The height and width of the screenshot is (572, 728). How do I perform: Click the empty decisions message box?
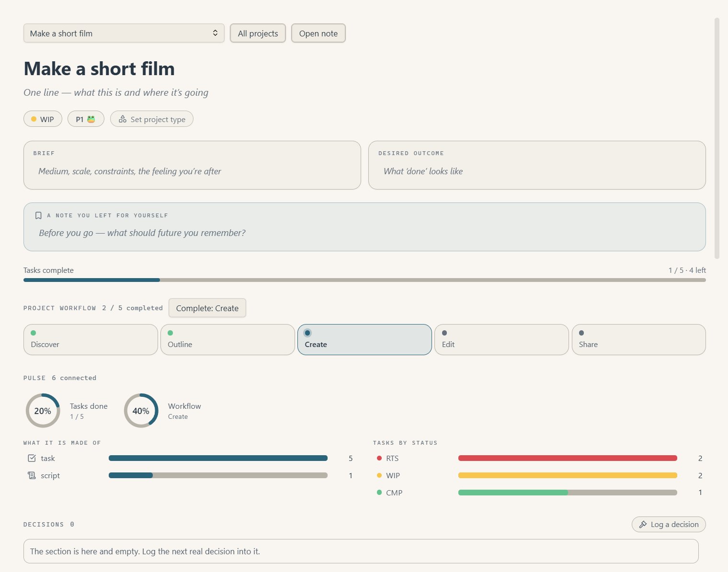[361, 551]
